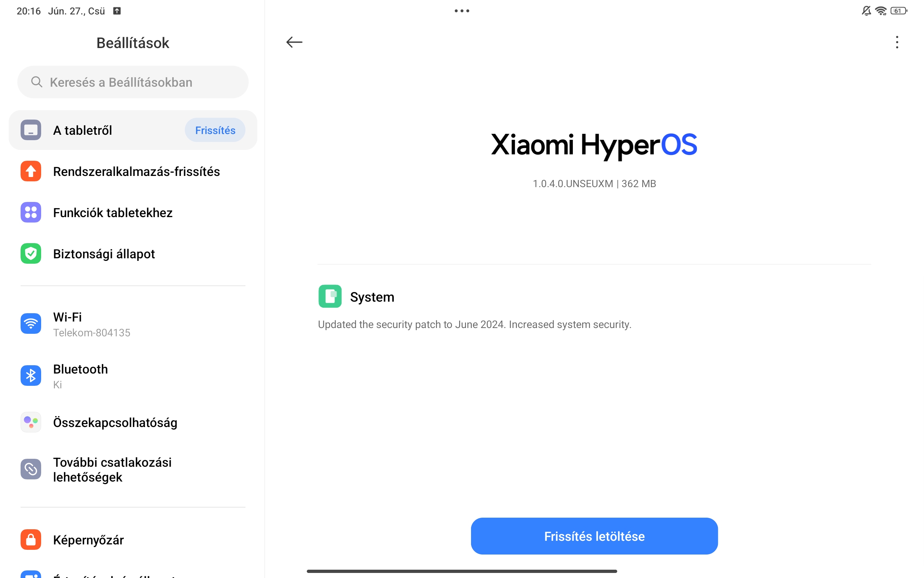Viewport: 924px width, 578px height.
Task: Tap the battery status indicator
Action: (899, 11)
